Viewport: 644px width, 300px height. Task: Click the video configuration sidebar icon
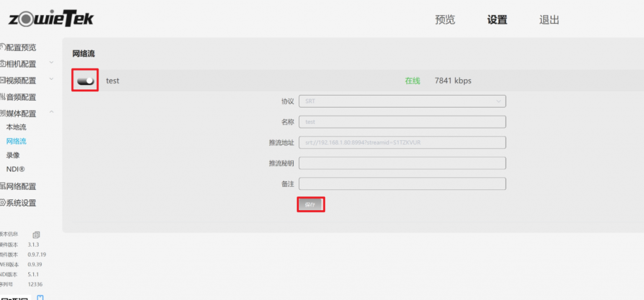click(3, 81)
